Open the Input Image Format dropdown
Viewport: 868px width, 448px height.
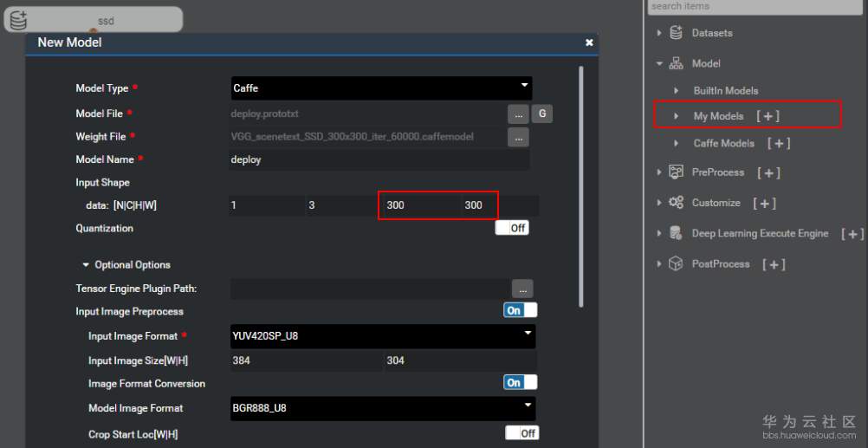pos(383,336)
